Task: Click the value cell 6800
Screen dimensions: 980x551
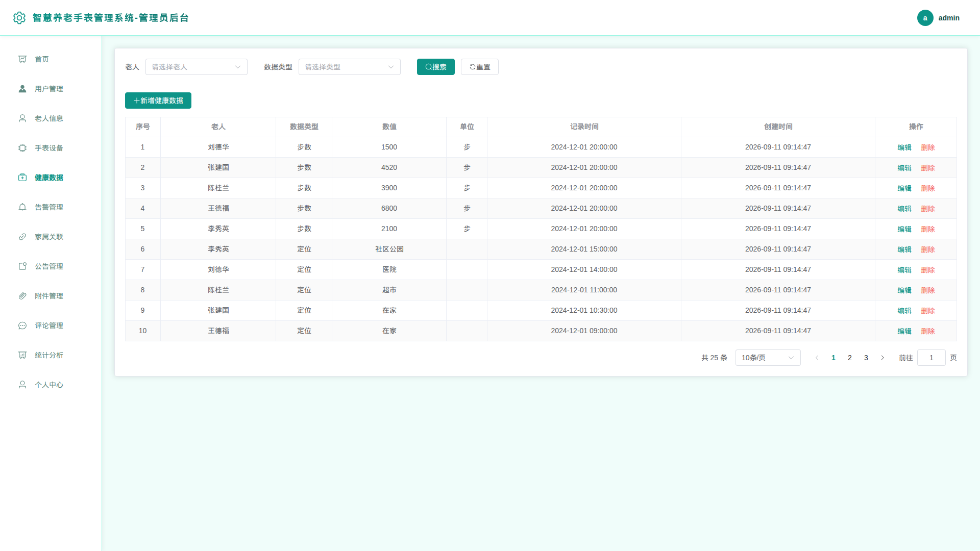Action: pyautogui.click(x=389, y=208)
